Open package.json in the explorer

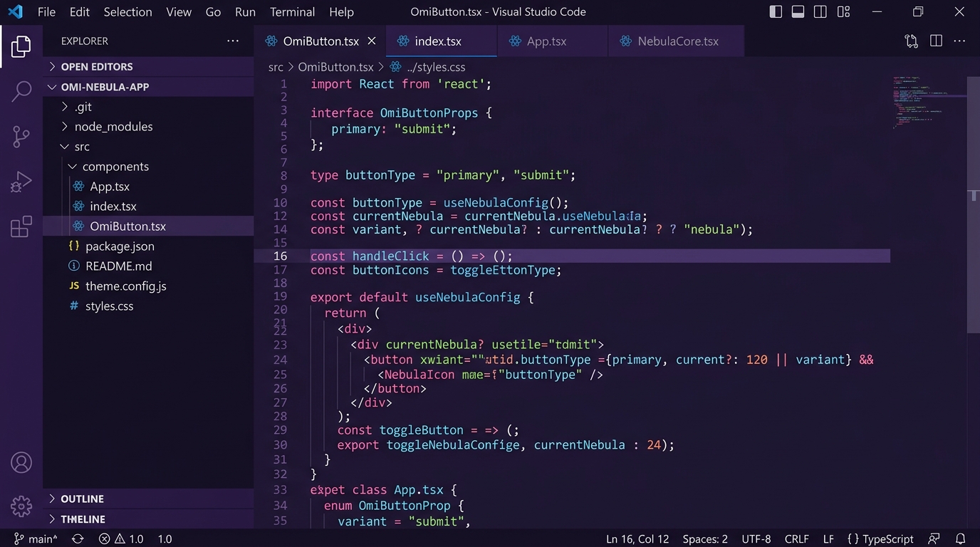[x=120, y=246]
